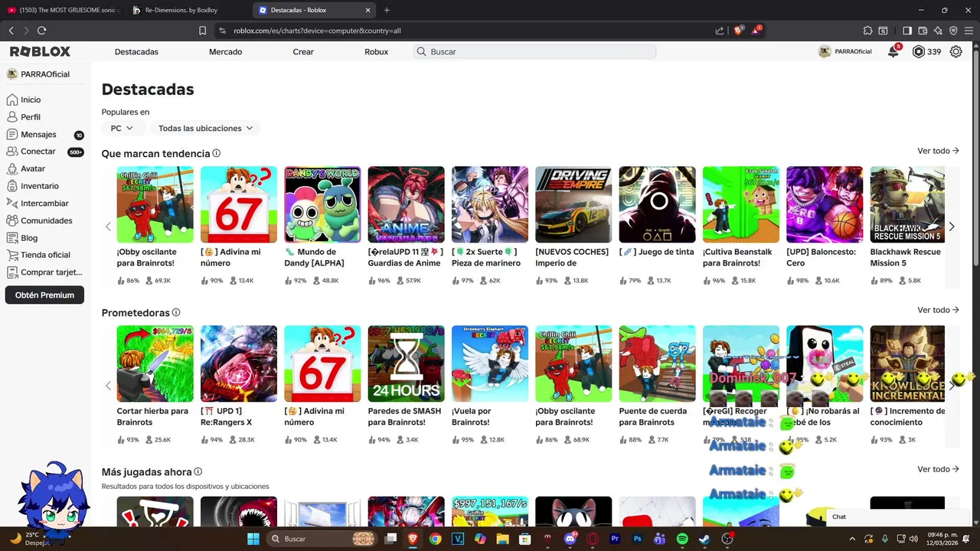Click Ver todo for Más jugadas ahora

[x=938, y=469]
